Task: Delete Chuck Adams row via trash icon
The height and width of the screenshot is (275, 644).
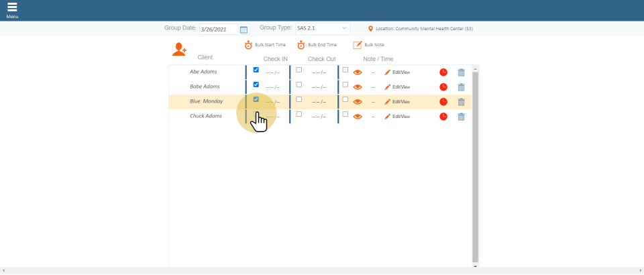Action: 461,117
